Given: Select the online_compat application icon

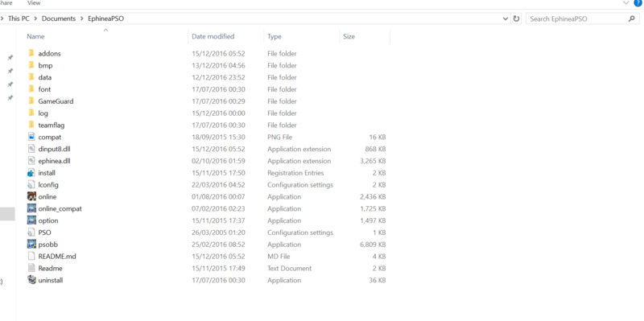Looking at the screenshot, I should [x=31, y=208].
